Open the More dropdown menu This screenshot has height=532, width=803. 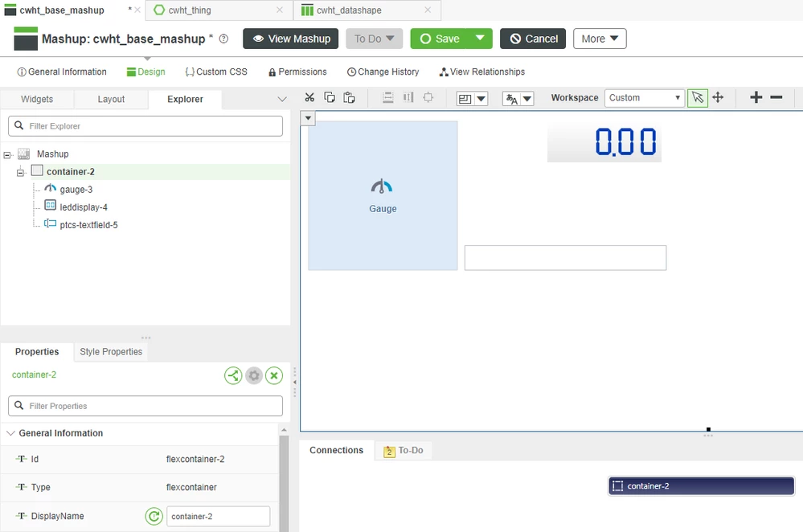(600, 39)
